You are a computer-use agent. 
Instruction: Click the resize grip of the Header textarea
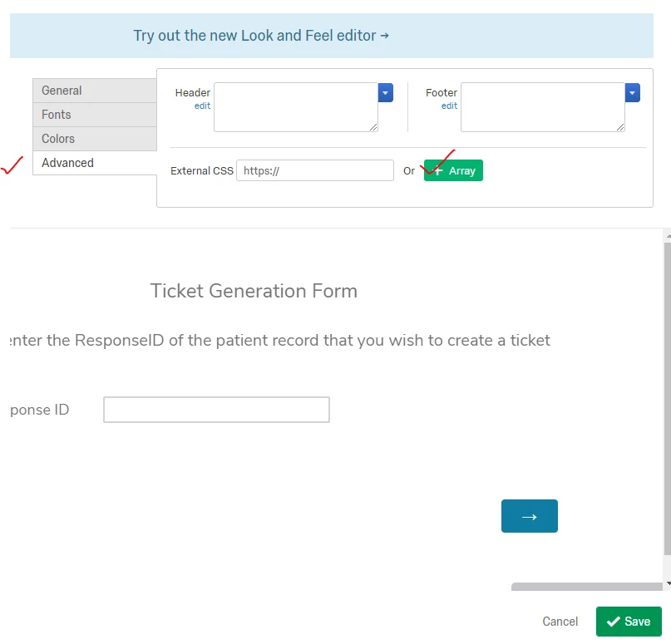373,126
